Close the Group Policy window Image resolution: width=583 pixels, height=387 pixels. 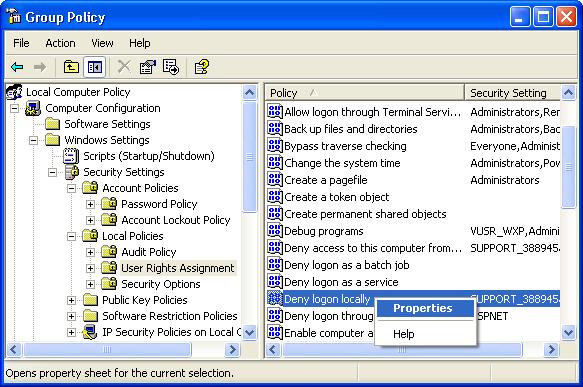pos(566,17)
